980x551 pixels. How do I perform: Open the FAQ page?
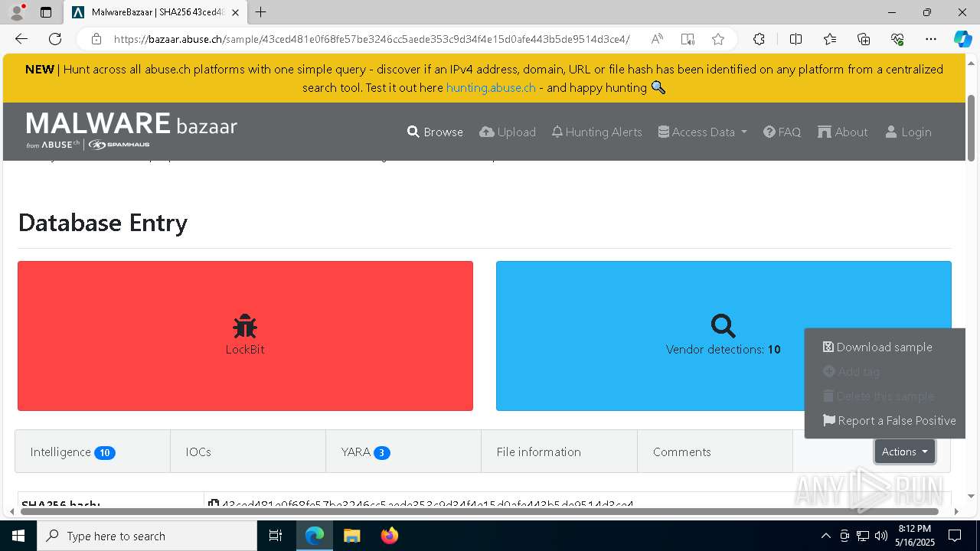click(x=782, y=132)
